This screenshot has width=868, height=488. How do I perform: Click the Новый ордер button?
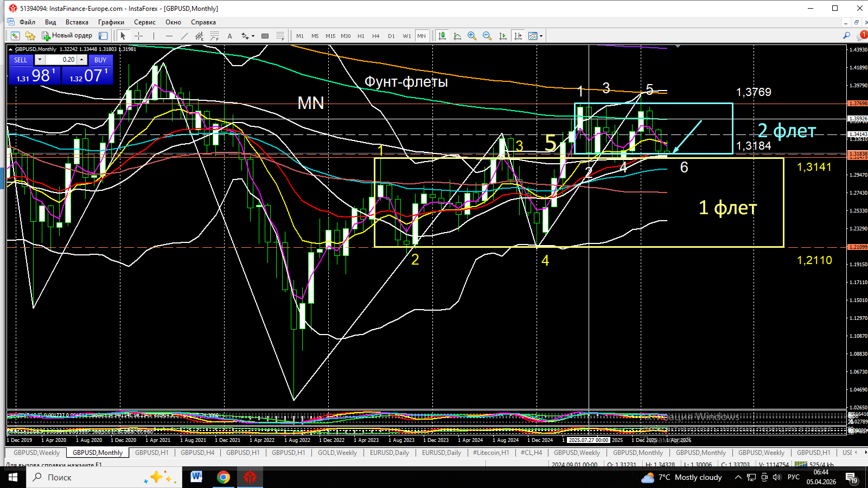pos(67,36)
